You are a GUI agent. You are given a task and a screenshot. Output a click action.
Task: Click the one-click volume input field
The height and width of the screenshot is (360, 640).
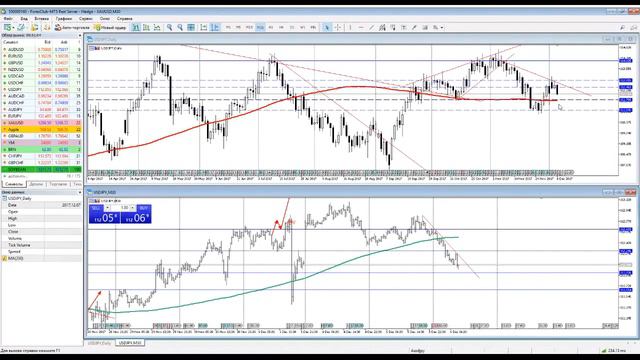pos(120,208)
